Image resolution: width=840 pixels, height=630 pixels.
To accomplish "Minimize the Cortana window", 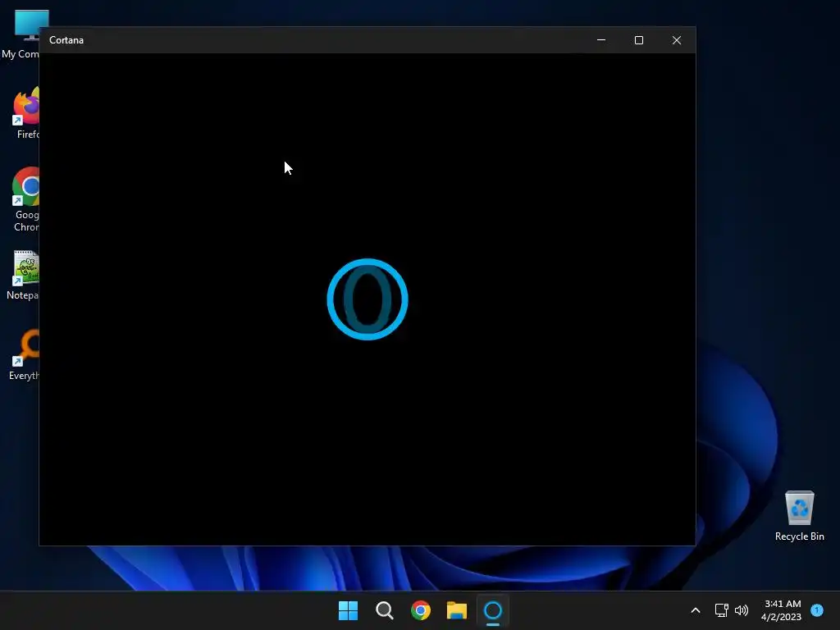I will [601, 40].
